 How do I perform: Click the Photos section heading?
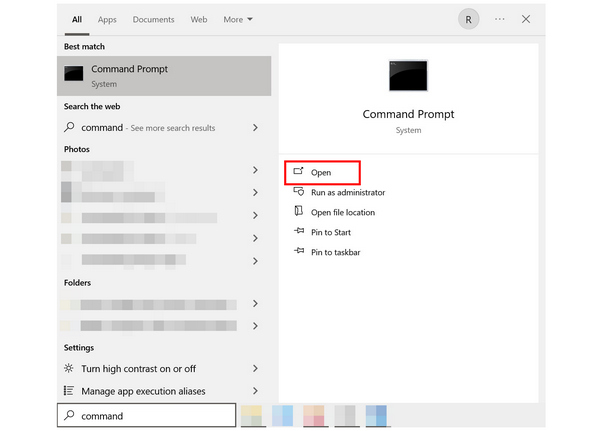pos(77,149)
